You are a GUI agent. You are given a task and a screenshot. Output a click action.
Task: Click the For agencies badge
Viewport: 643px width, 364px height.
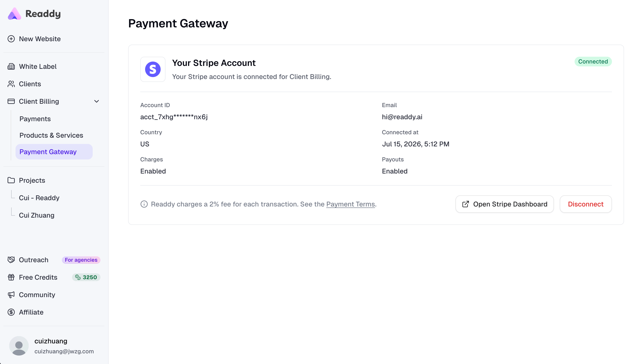click(x=81, y=260)
